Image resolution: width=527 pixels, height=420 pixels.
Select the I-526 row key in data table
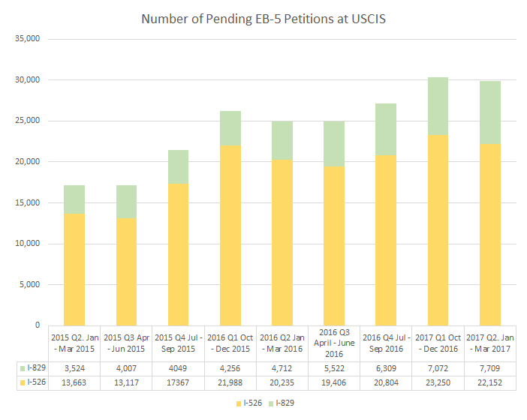click(x=27, y=384)
